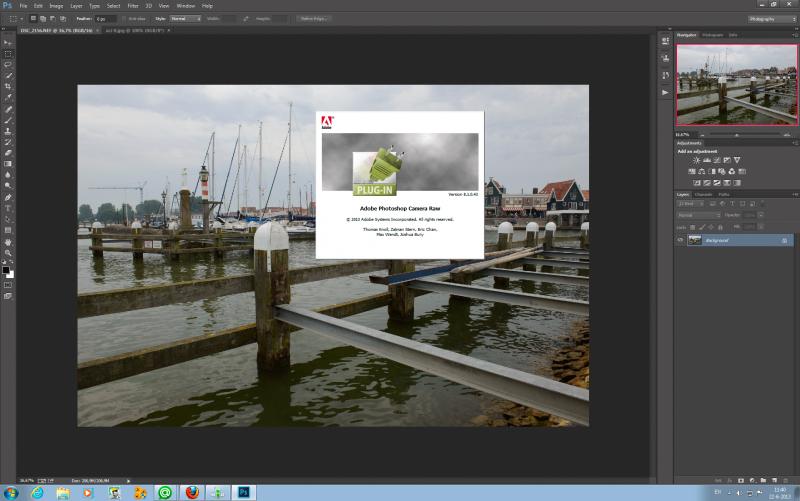The width and height of the screenshot is (800, 501).
Task: Create a new layer from the Layers panel footer
Action: pos(774,480)
